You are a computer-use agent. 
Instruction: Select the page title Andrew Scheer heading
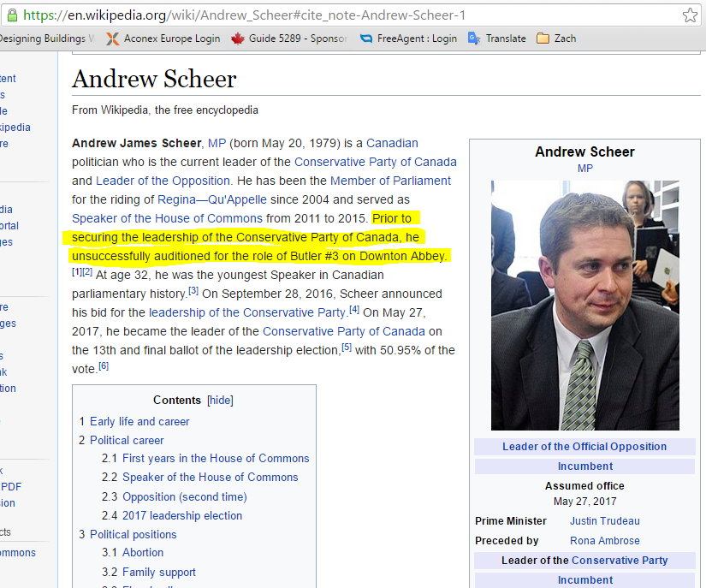click(154, 80)
